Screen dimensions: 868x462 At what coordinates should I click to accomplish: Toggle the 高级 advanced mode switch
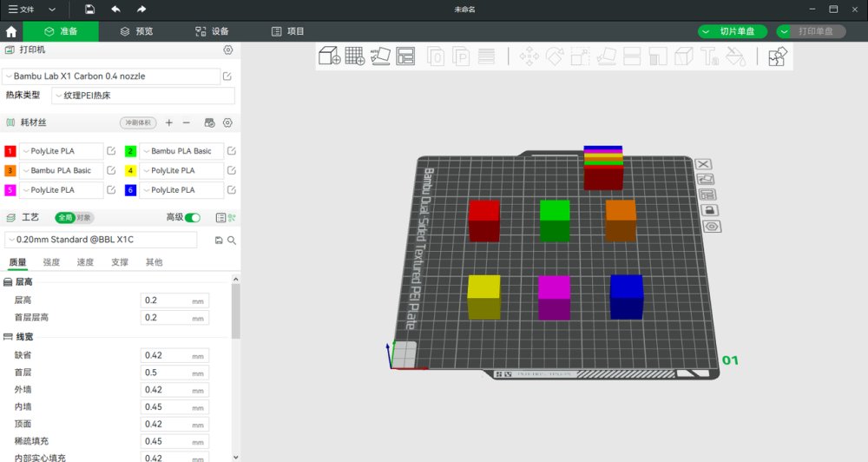click(x=193, y=217)
